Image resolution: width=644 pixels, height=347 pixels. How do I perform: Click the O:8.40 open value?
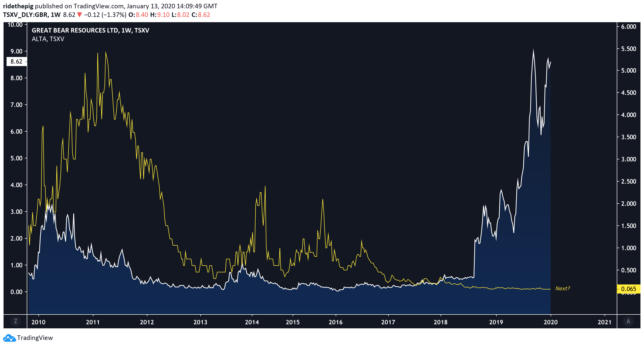click(x=138, y=15)
